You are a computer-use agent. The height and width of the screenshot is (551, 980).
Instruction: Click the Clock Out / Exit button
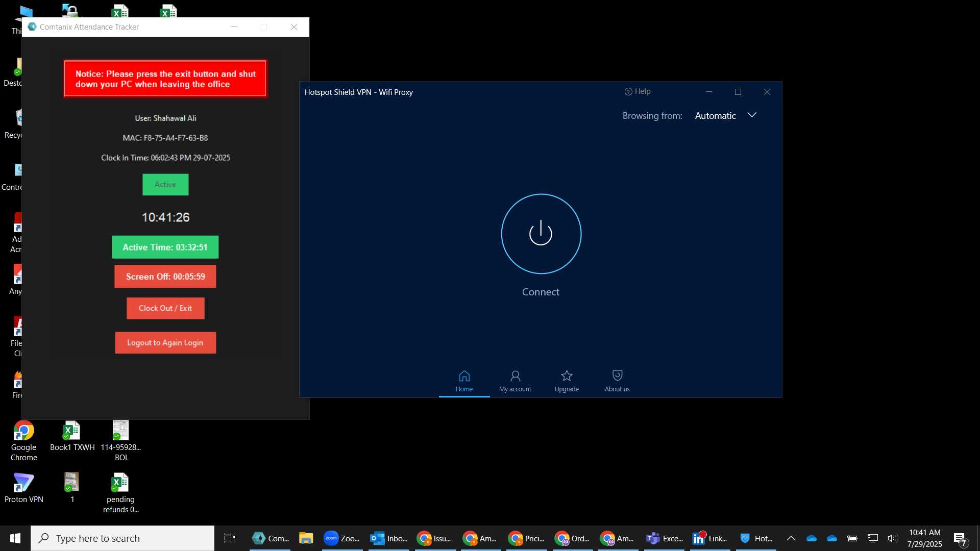[165, 308]
